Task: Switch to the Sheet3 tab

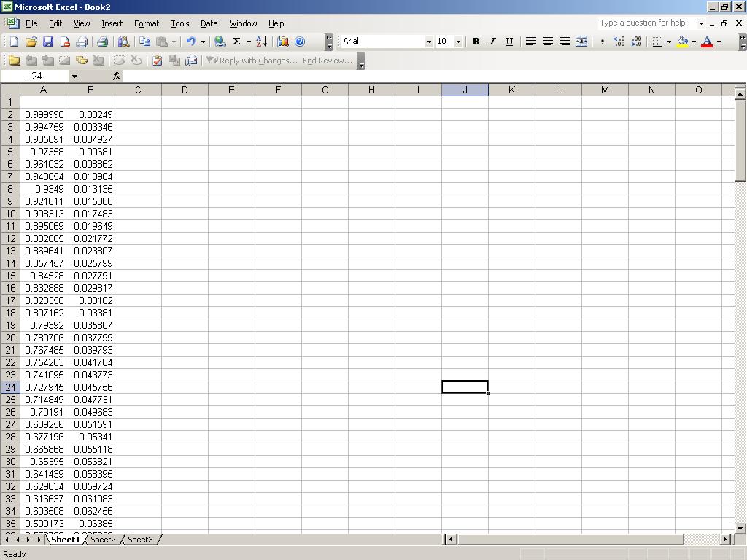Action: (x=140, y=540)
